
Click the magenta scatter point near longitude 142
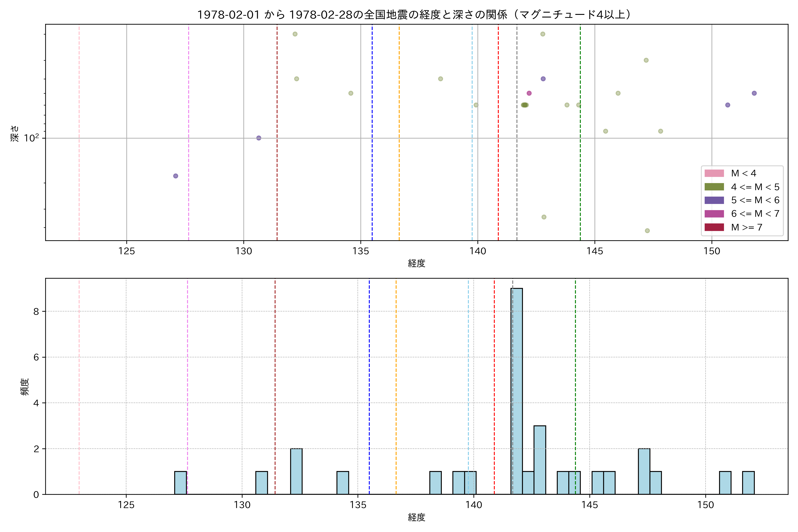[x=529, y=93]
